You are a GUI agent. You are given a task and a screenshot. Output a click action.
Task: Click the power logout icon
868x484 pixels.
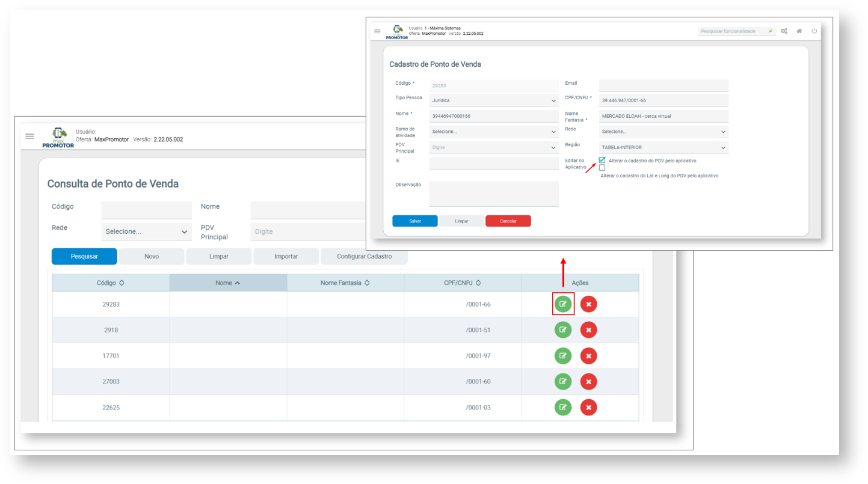[x=814, y=31]
